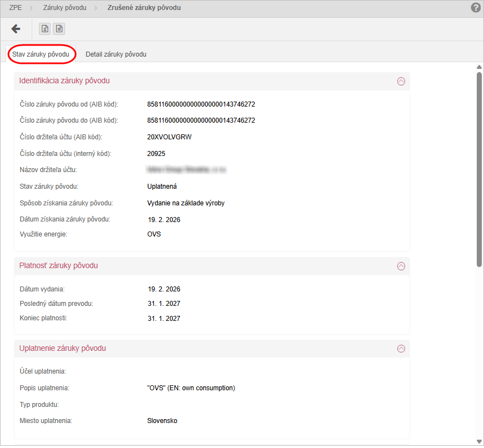Click the Platnosť záruky pôvodu heading text
The width and height of the screenshot is (484, 448).
(58, 266)
